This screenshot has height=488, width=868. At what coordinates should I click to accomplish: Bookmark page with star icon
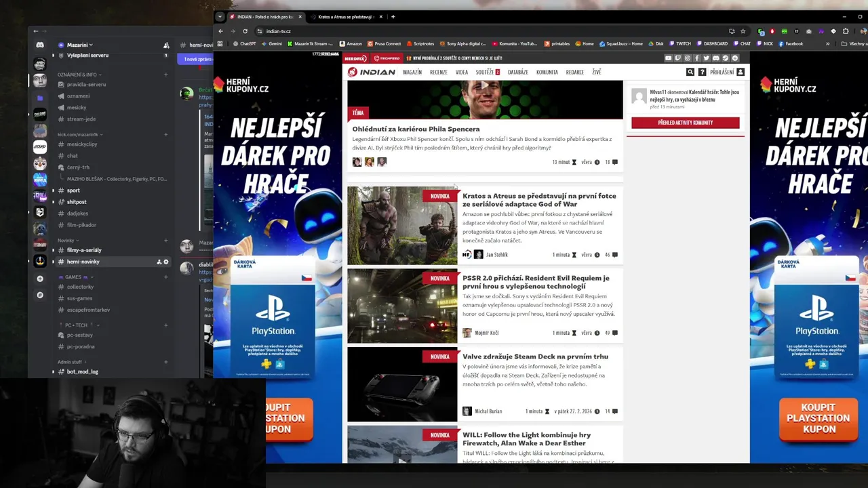pos(743,31)
